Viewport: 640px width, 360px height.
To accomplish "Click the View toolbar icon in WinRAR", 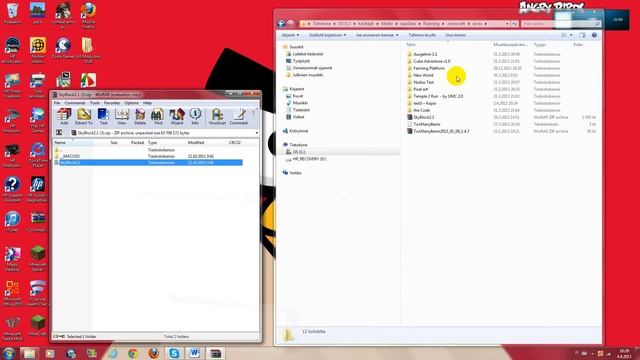I will tap(122, 116).
